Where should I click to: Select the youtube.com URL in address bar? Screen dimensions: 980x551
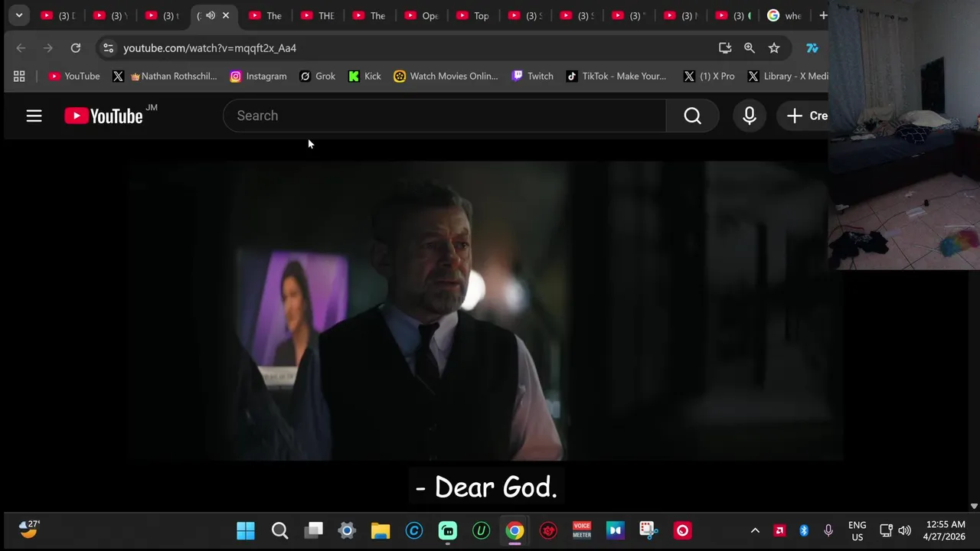(210, 48)
